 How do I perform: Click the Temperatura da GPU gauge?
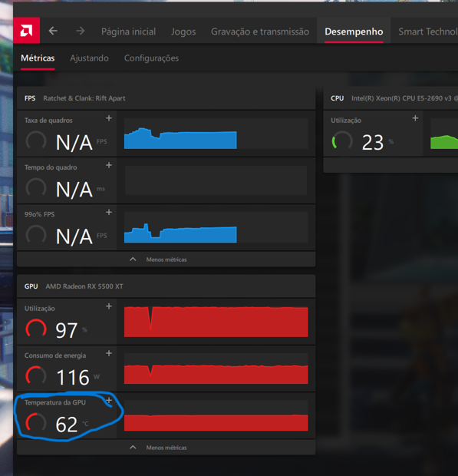pyautogui.click(x=36, y=423)
